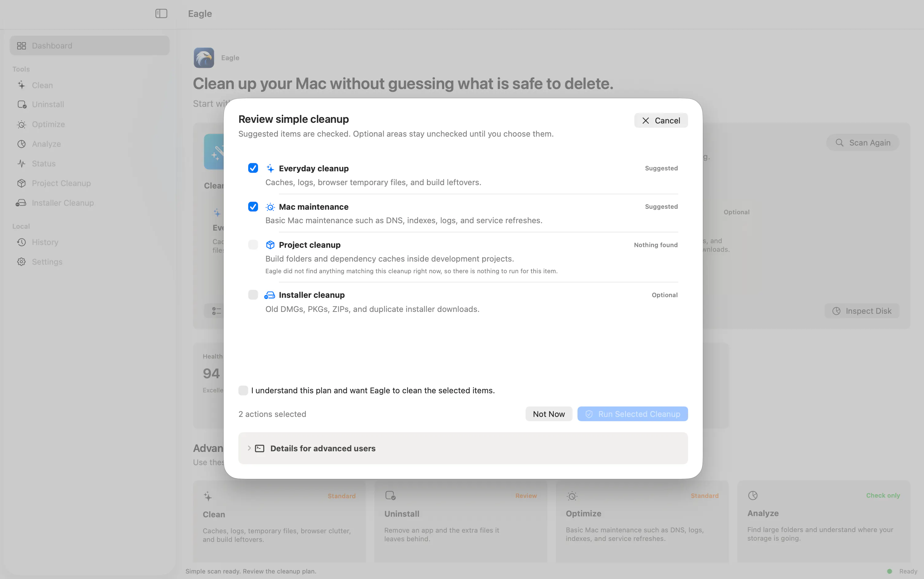Select Status in the sidebar

tap(90, 164)
